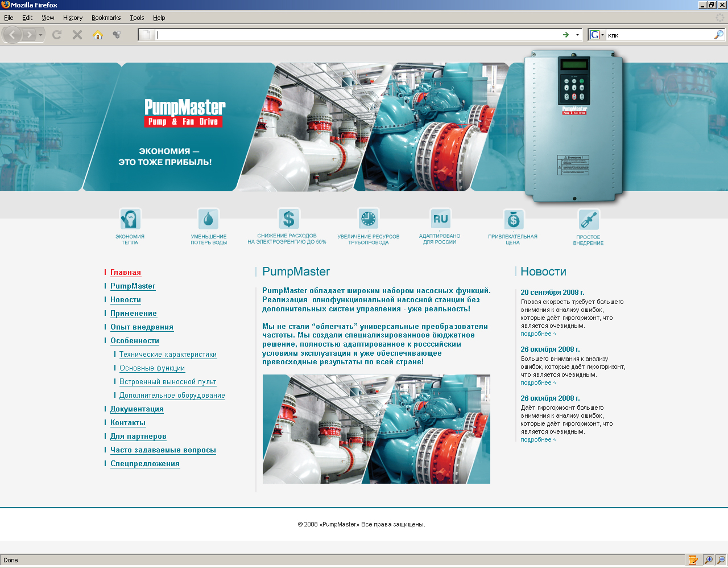Image resolution: width=728 pixels, height=568 pixels.
Task: Open the 'Контакты' navigation link
Action: coord(128,423)
